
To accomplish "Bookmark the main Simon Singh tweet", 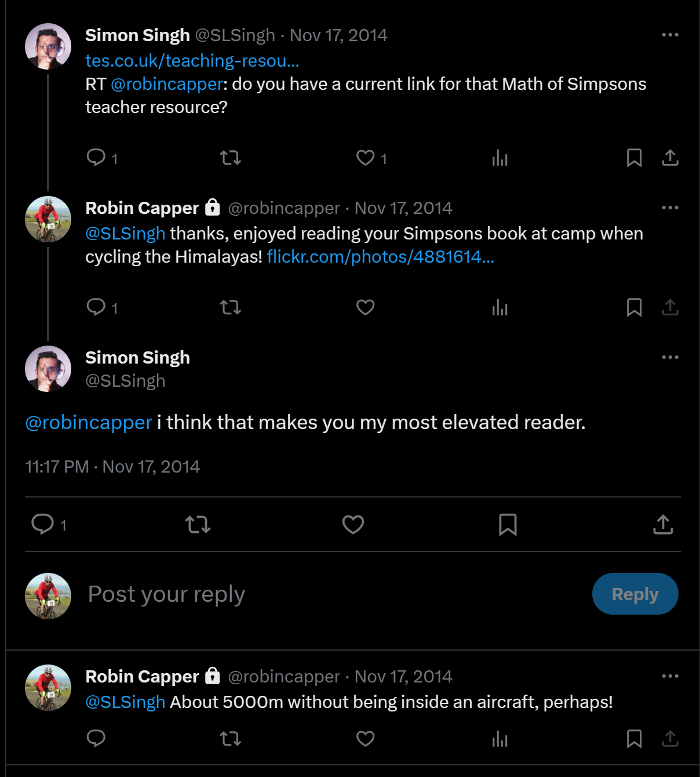I will 508,525.
